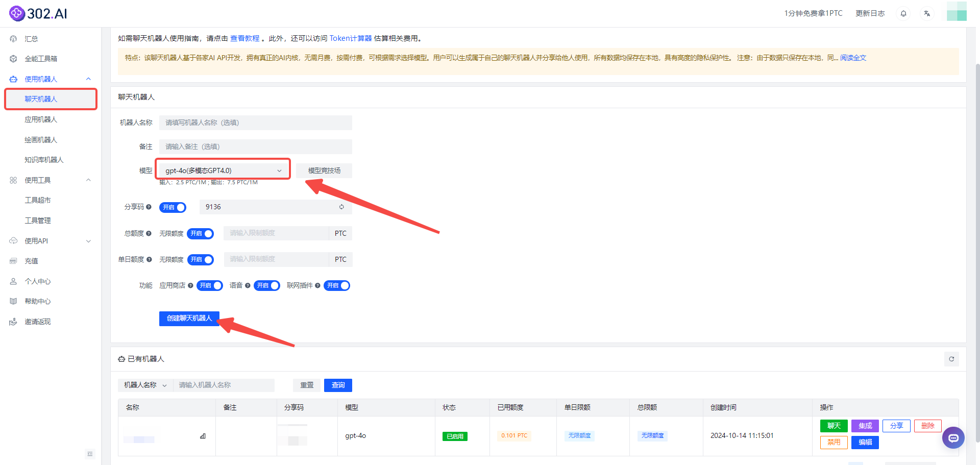Screen dimensions: 980x465
Task: Click the language translate icon
Action: click(927, 13)
